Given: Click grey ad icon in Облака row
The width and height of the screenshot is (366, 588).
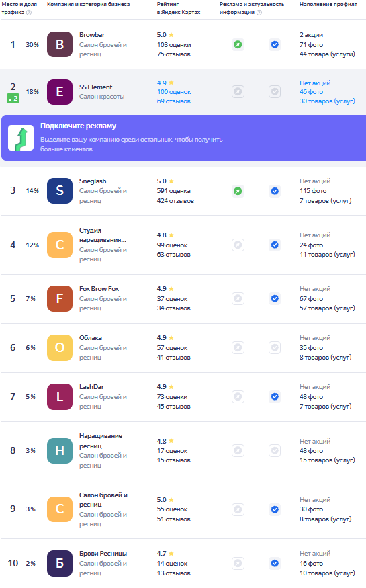Looking at the screenshot, I should click(x=238, y=348).
